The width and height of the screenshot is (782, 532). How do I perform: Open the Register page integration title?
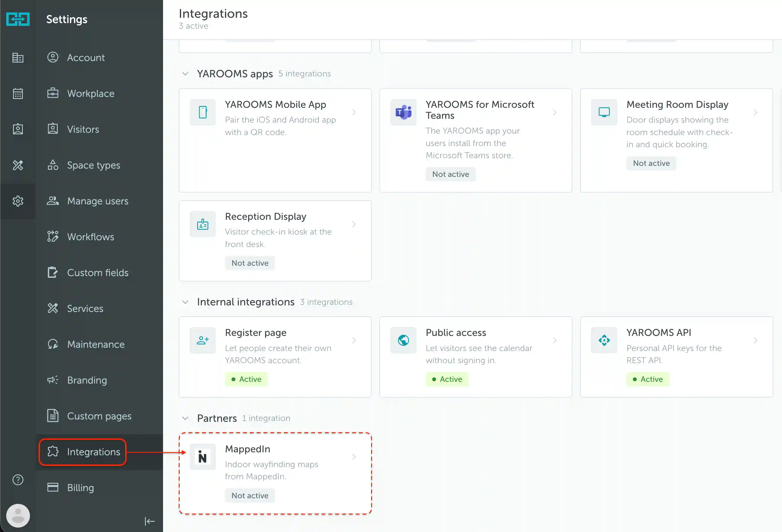256,333
